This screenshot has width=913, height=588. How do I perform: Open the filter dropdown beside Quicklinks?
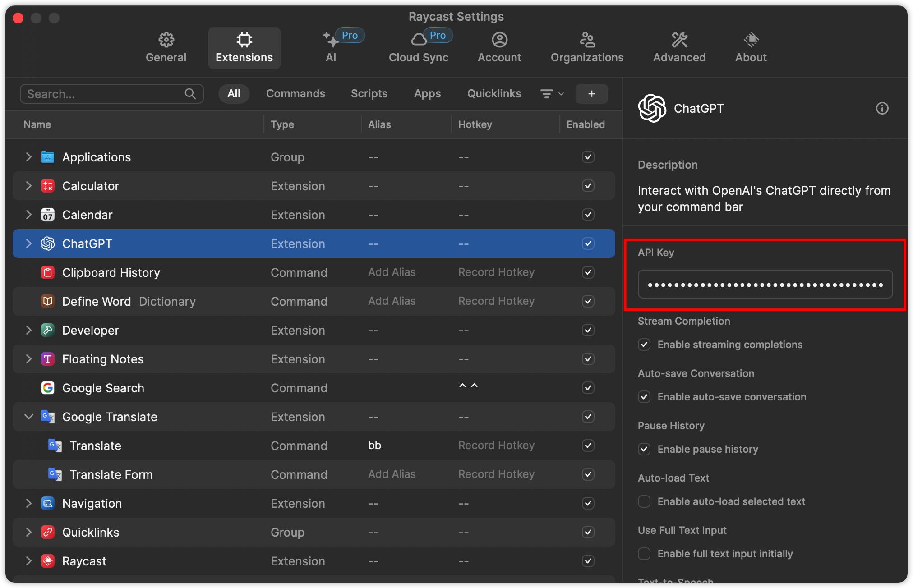point(552,94)
